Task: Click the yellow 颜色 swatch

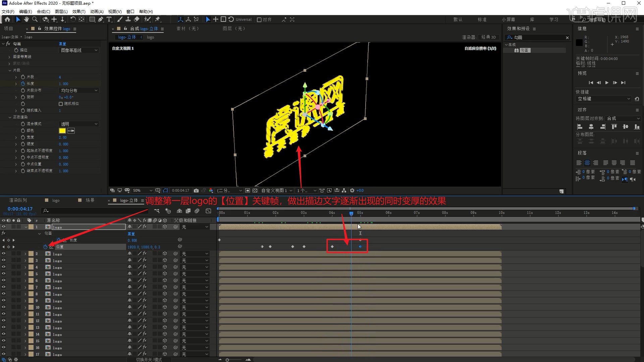Action: (62, 131)
